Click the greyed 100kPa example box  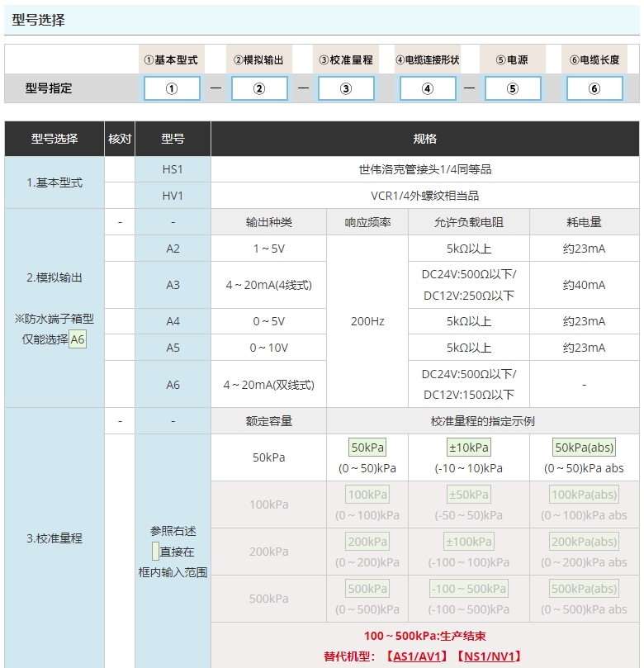[x=367, y=495]
